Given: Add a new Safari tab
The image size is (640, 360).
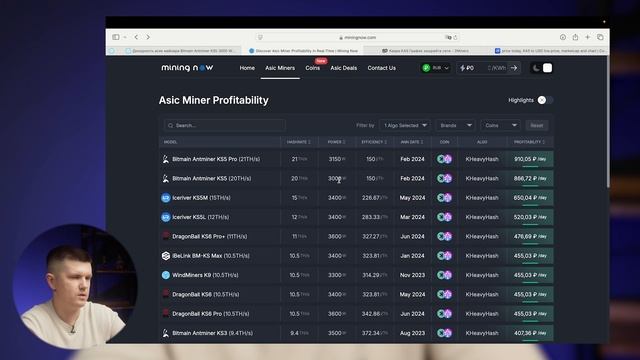Looking at the screenshot, I should [x=587, y=37].
